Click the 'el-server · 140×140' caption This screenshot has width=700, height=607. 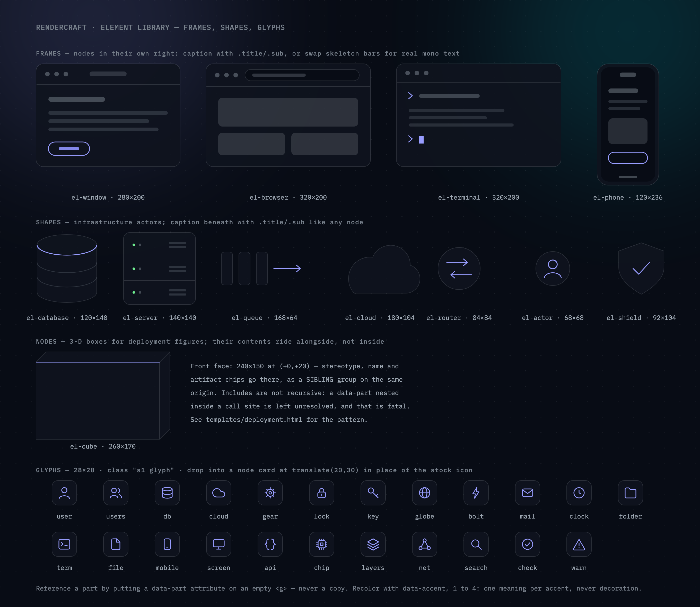click(x=159, y=318)
